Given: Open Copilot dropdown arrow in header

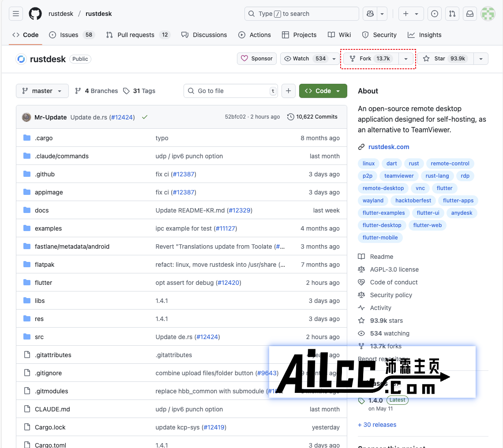Looking at the screenshot, I should coord(382,14).
